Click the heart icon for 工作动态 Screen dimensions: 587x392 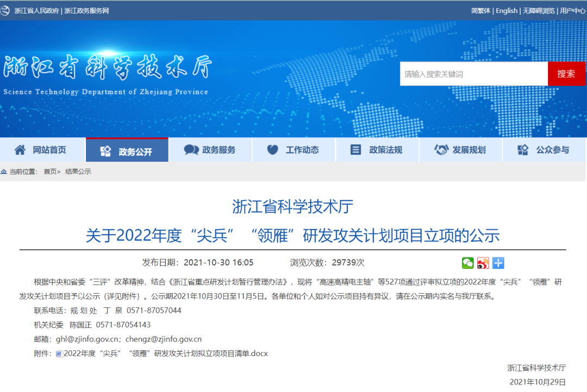click(273, 150)
